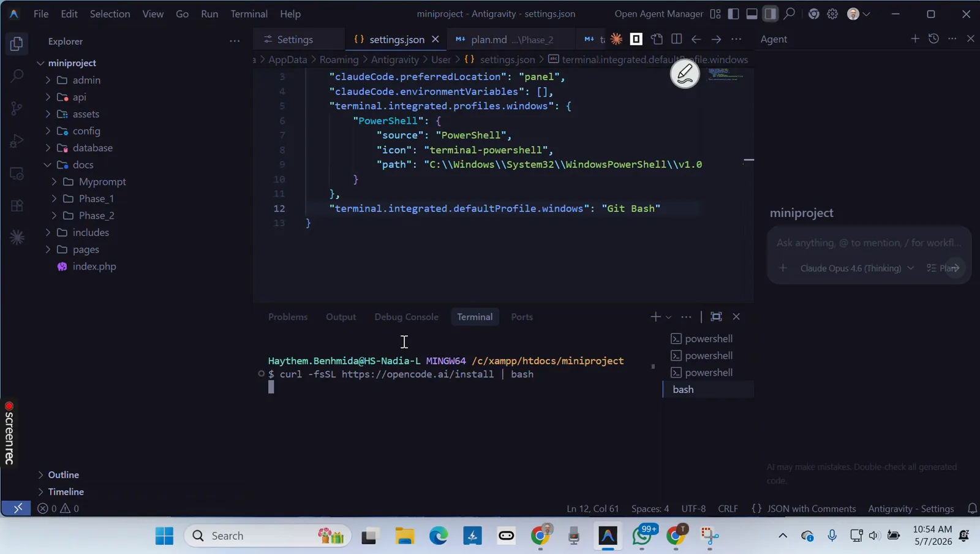Viewport: 980px width, 554px height.
Task: Open the notifications bell in status bar
Action: tap(972, 509)
